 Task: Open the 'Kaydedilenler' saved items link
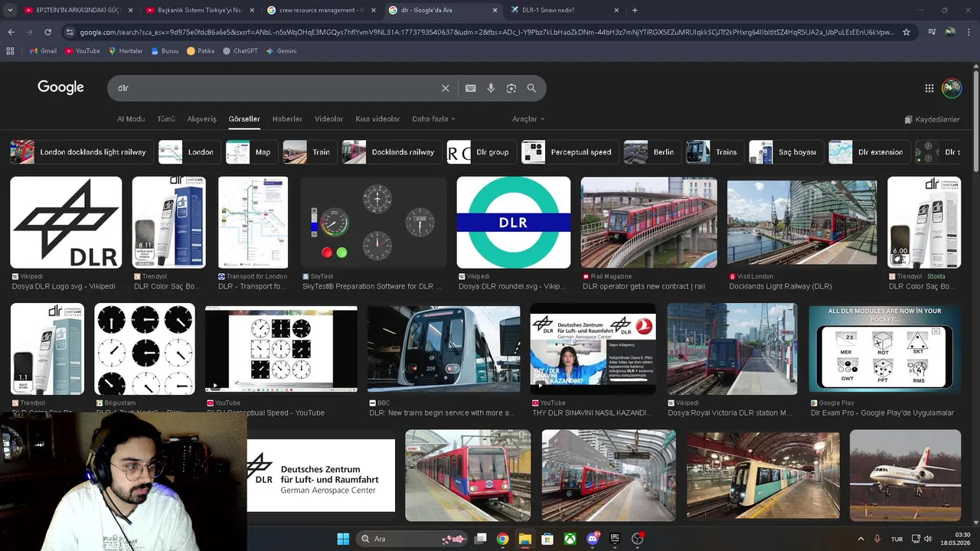[x=932, y=119]
